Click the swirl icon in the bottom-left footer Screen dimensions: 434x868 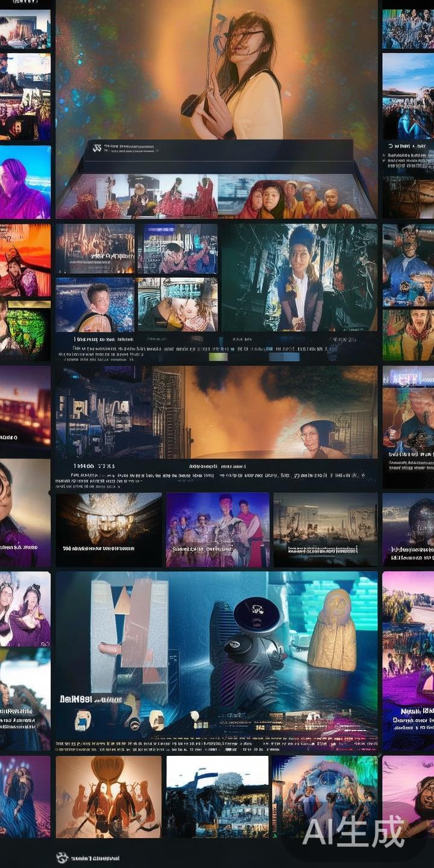coord(61,857)
